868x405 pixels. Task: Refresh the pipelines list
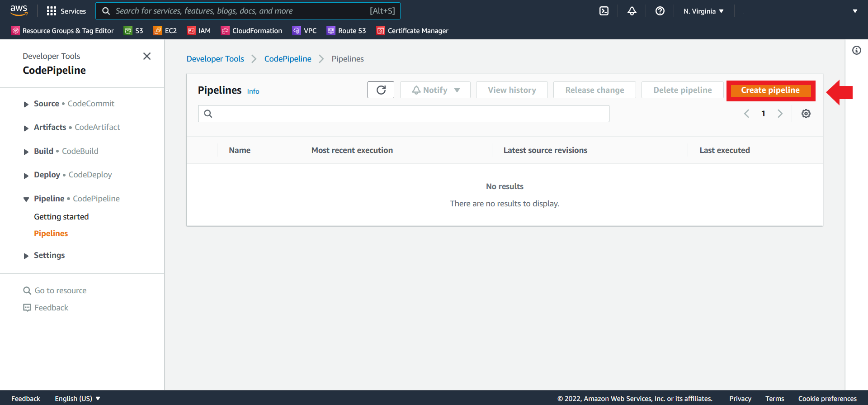(x=381, y=90)
